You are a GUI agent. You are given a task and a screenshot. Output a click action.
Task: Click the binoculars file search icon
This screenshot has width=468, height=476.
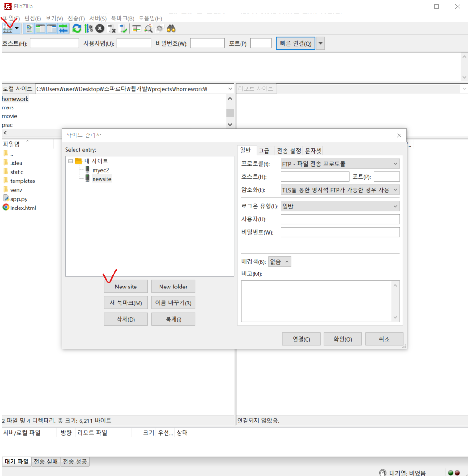click(x=171, y=28)
